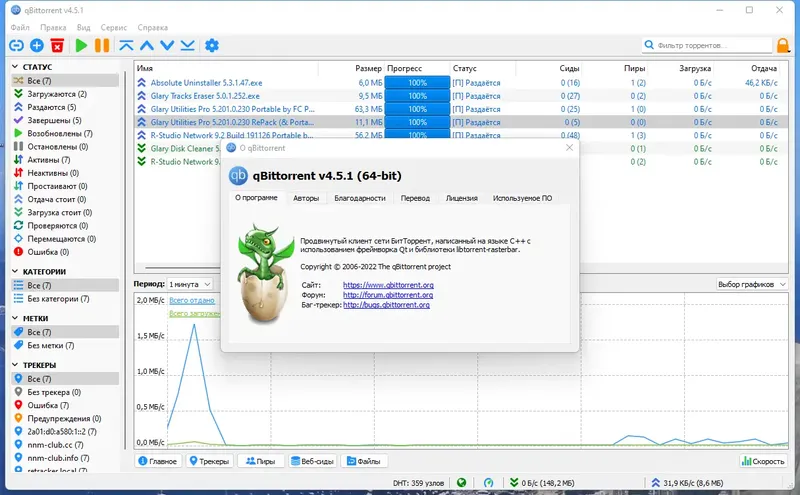
Task: Open Перевод tab in about dialog
Action: (415, 198)
